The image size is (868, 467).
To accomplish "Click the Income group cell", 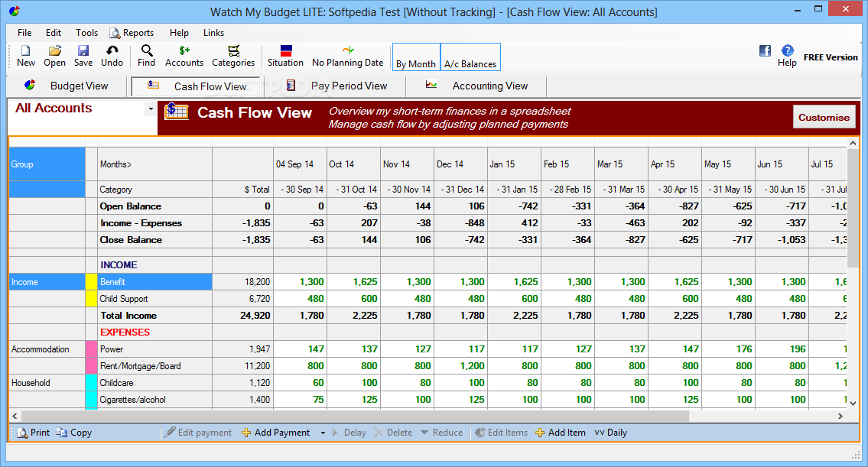I will 47,281.
